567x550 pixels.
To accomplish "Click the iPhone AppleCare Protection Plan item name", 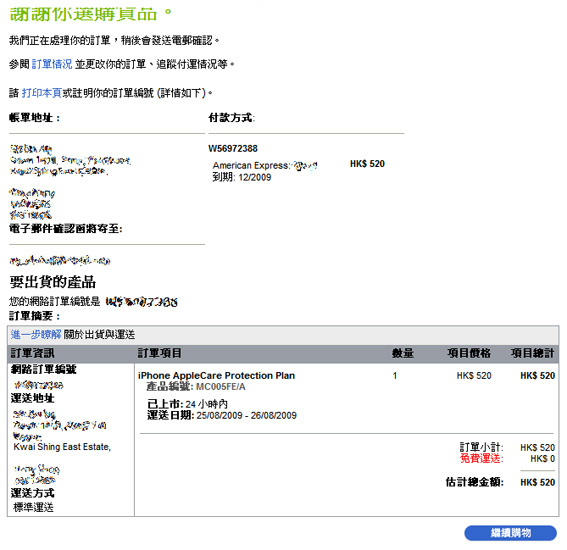I will [216, 375].
